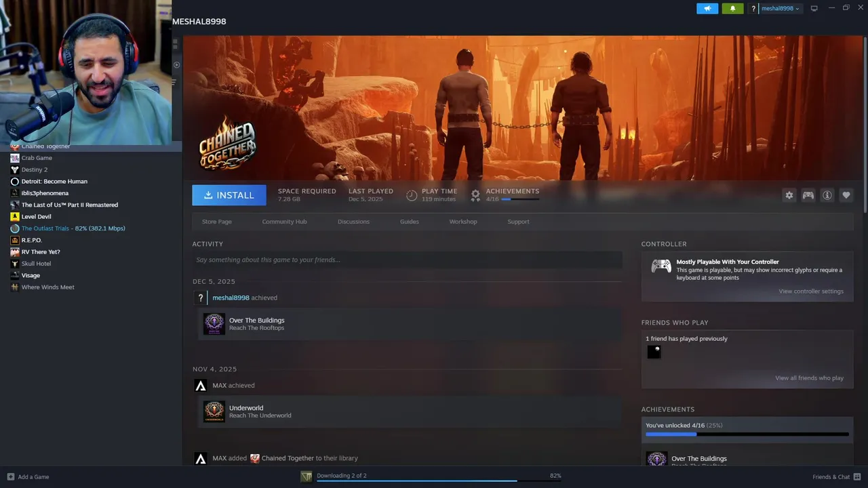Install Chained Together

229,195
